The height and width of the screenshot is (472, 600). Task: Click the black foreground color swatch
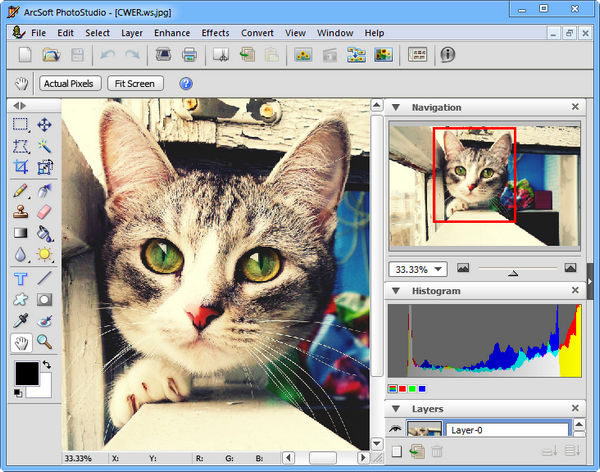point(26,373)
